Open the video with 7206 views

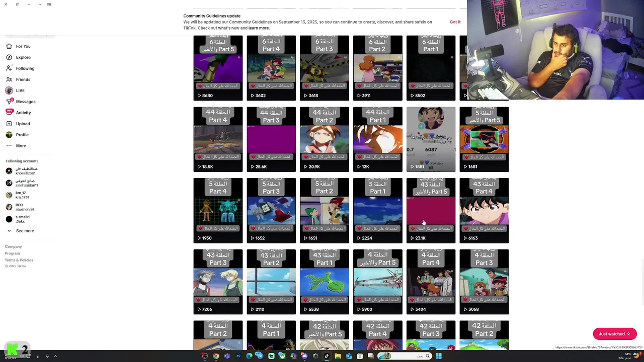(x=218, y=282)
